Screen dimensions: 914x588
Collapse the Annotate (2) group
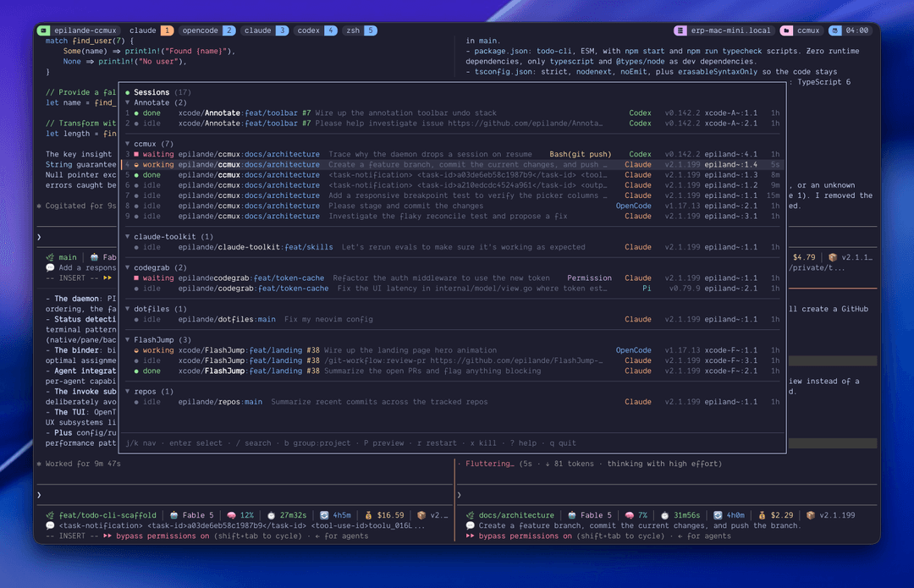coord(128,102)
